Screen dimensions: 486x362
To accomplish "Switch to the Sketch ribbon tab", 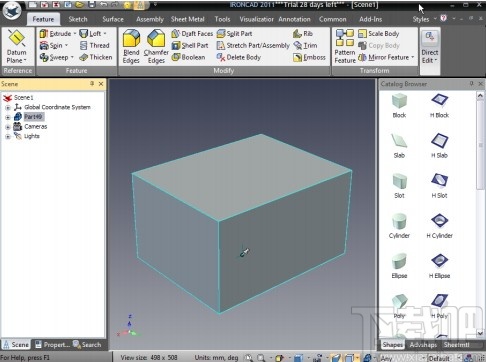I will click(x=78, y=19).
